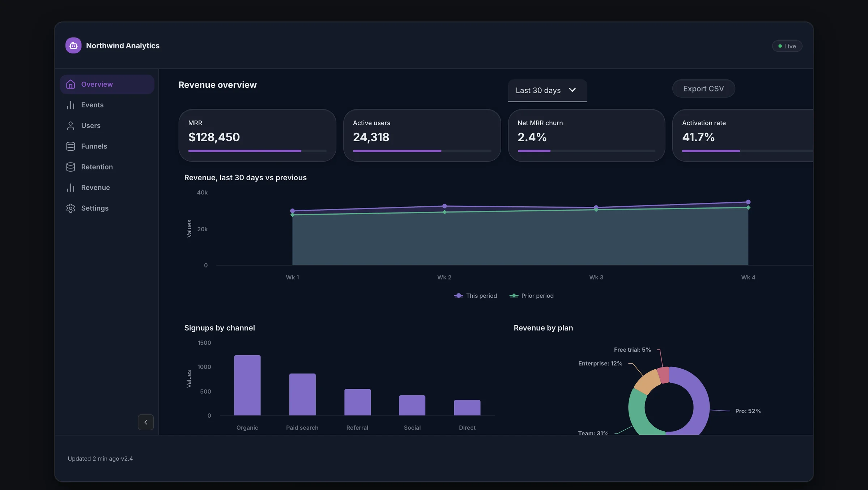Open the Funnels page
Screen dimensions: 868x490
[x=107, y=146]
